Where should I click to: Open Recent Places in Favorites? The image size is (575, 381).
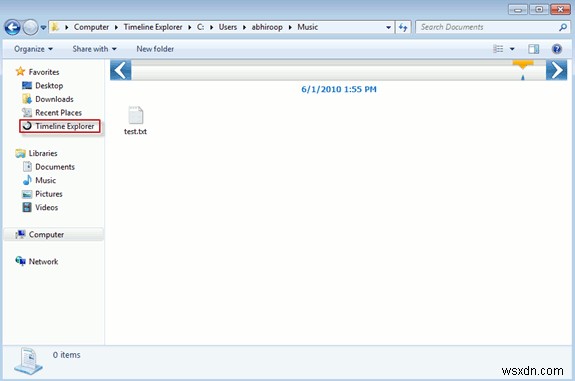tap(58, 113)
